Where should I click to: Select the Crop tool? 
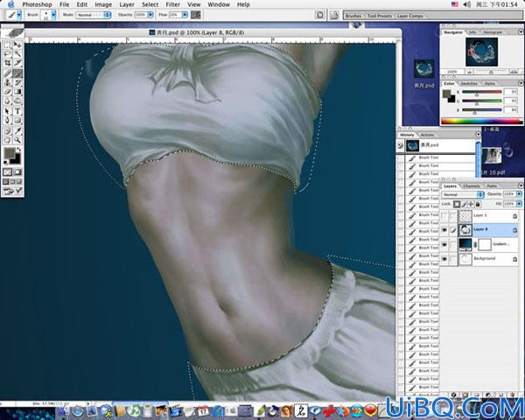[x=7, y=63]
